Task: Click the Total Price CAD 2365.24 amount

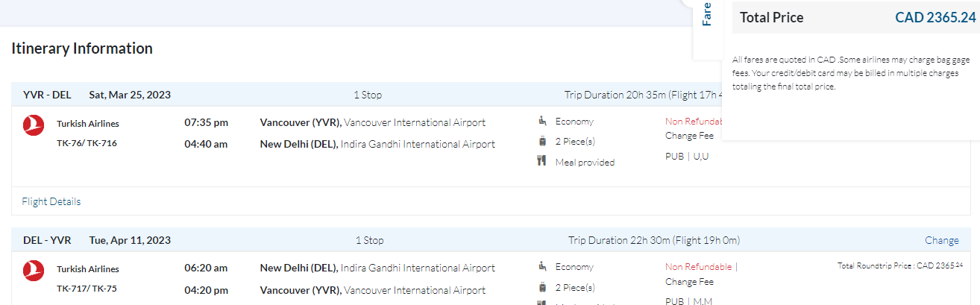Action: tap(935, 18)
